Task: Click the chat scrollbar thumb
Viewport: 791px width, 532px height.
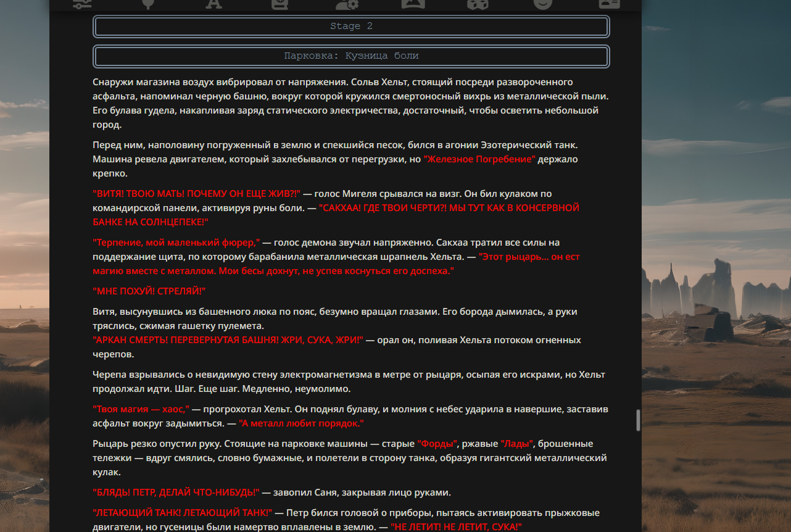Action: (x=638, y=420)
